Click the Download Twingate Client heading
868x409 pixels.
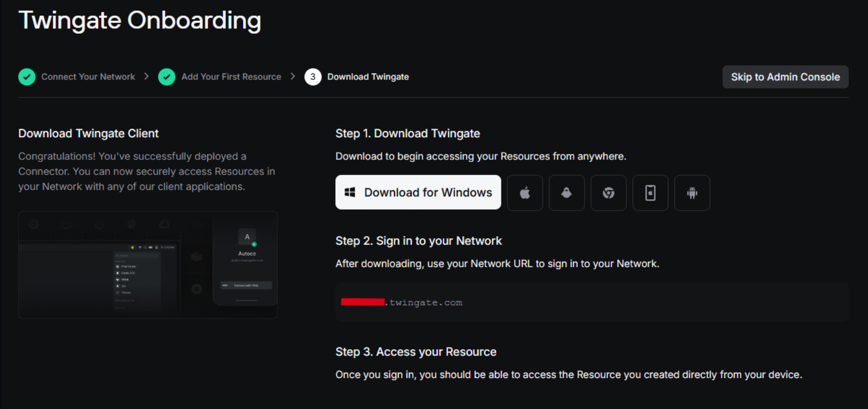tap(89, 133)
